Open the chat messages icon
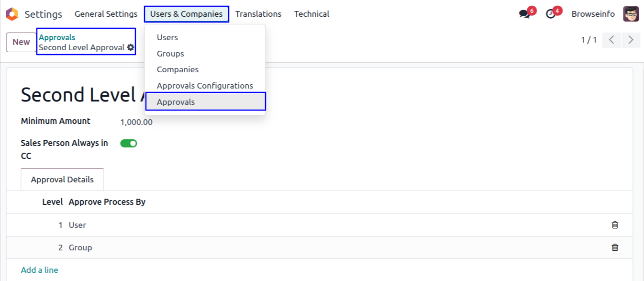Image resolution: width=644 pixels, height=281 pixels. [x=525, y=14]
